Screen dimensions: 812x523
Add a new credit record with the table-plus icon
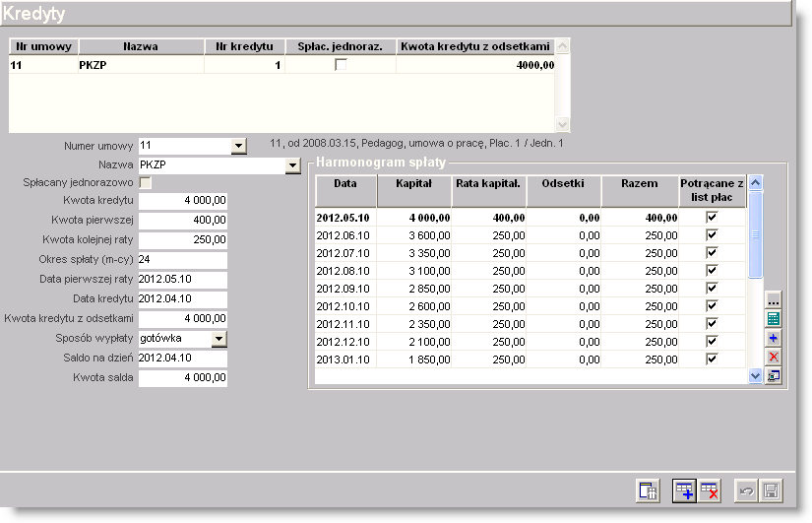(684, 490)
